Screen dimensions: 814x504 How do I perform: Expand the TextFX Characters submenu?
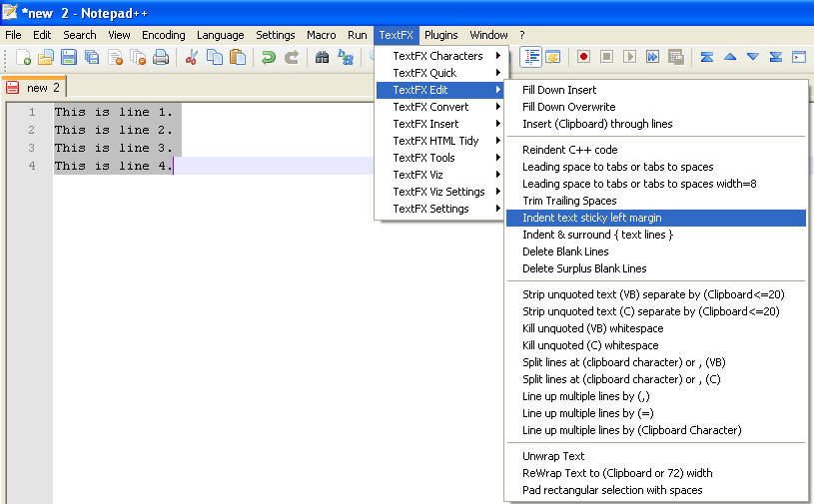click(439, 56)
